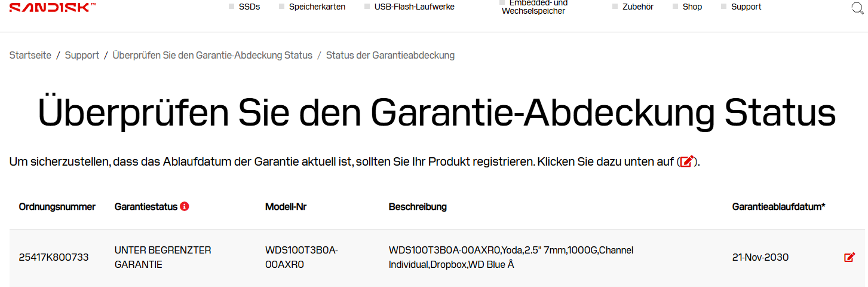The image size is (868, 287).
Task: Click the register edit icon in row 25417K800733
Action: coord(849,258)
